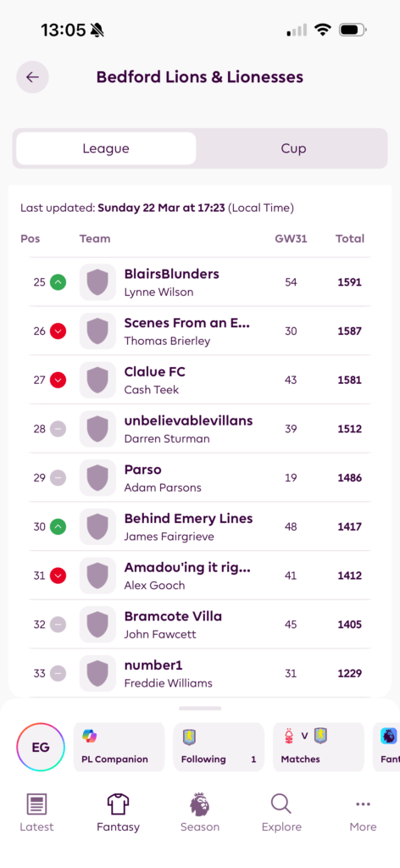Tap the drag handle above shortcuts
This screenshot has height=868, width=400.
click(200, 708)
